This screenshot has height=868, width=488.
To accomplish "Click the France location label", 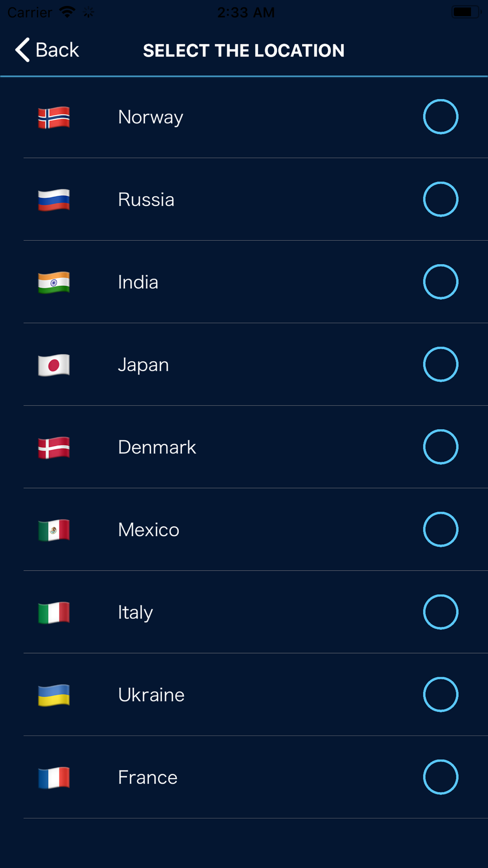I will click(147, 777).
